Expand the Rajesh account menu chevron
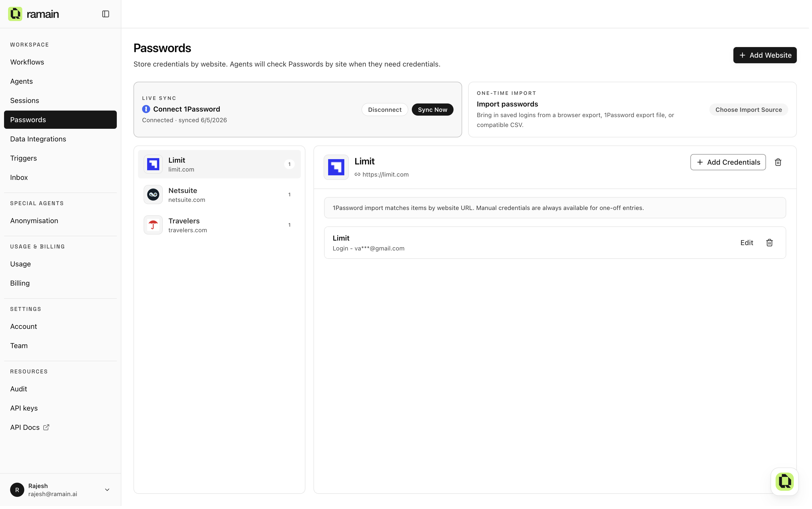 (x=107, y=490)
